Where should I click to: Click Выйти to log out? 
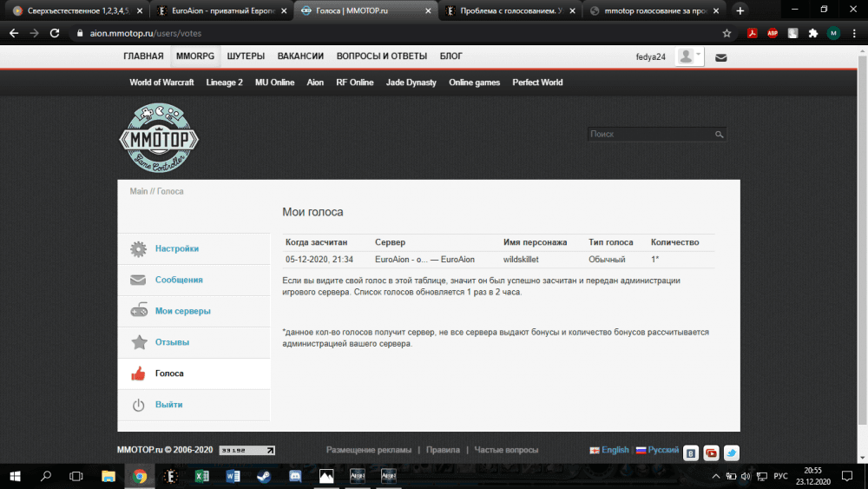tap(168, 405)
